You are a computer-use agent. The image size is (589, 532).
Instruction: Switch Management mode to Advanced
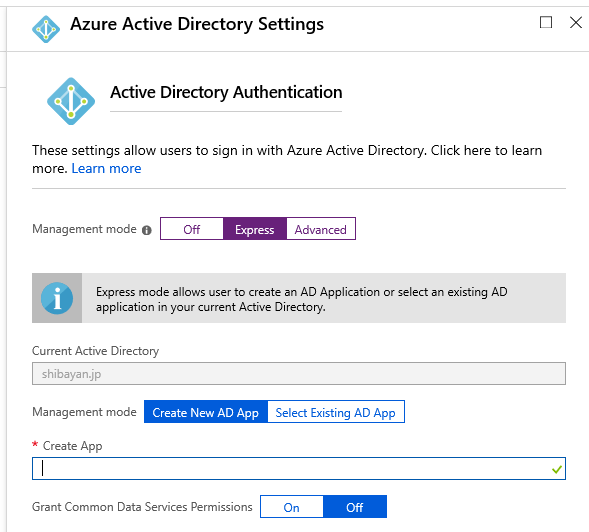click(x=321, y=228)
